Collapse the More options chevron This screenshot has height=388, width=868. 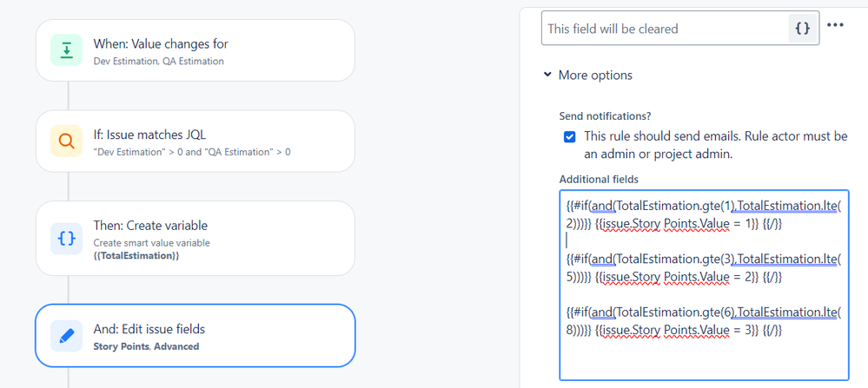point(547,76)
